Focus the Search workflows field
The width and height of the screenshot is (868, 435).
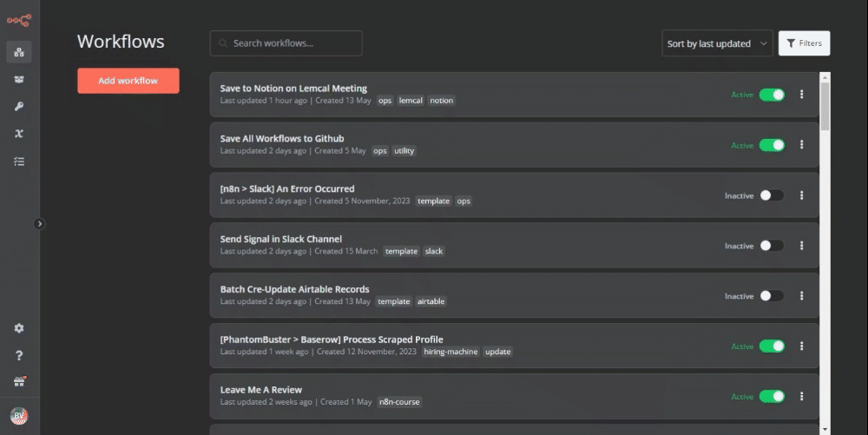[x=286, y=43]
